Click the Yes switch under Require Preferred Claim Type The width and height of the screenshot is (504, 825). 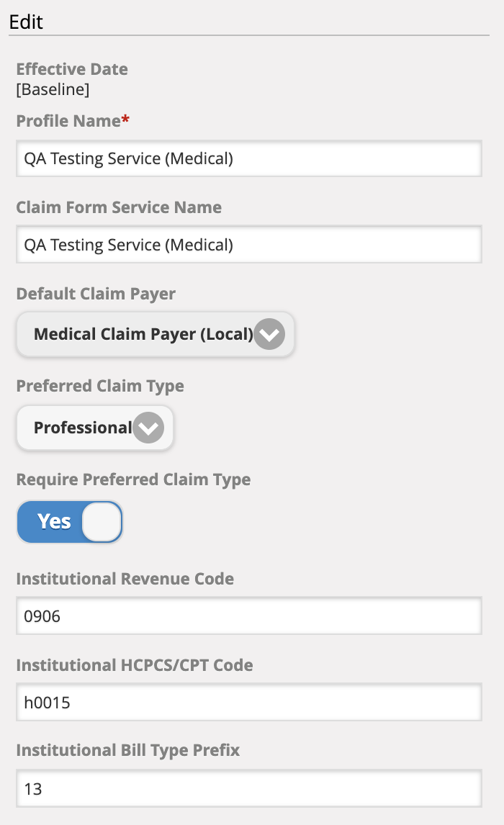coord(69,522)
